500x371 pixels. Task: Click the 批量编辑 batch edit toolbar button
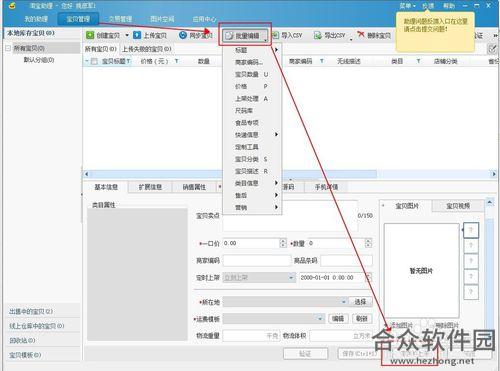click(x=245, y=35)
